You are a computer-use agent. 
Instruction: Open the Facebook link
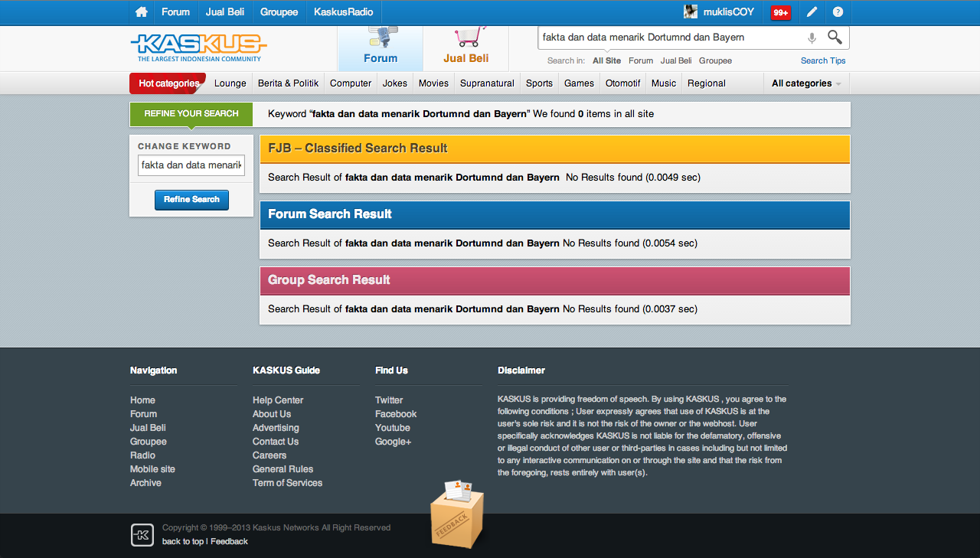tap(396, 414)
